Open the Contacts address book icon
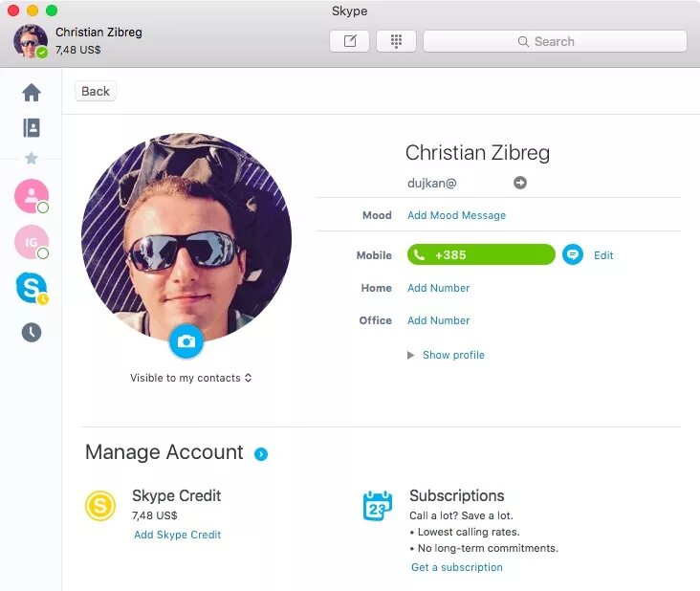Image resolution: width=700 pixels, height=591 pixels. 32,127
